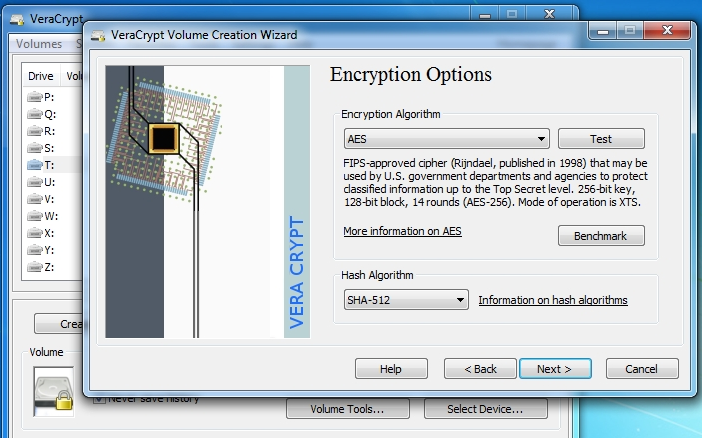The height and width of the screenshot is (438, 702).
Task: Select highlighted drive T: icon
Action: click(34, 165)
